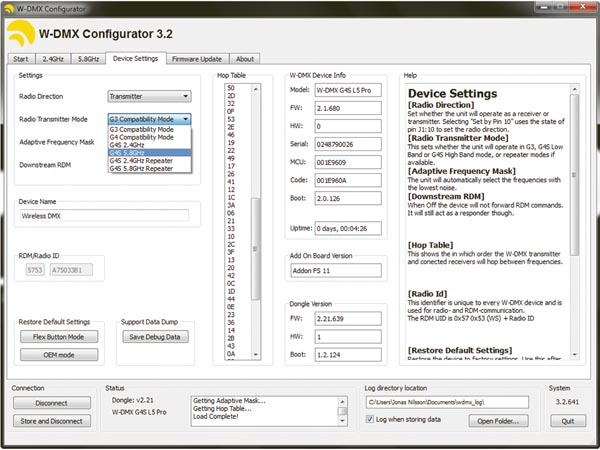This screenshot has height=450, width=600.
Task: Toggle Log when storing data checkbox
Action: tap(370, 419)
